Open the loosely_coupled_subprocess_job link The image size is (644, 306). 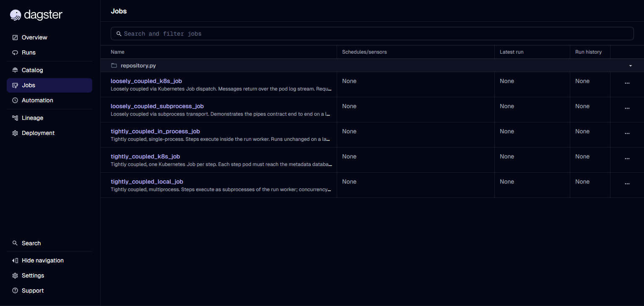(157, 106)
